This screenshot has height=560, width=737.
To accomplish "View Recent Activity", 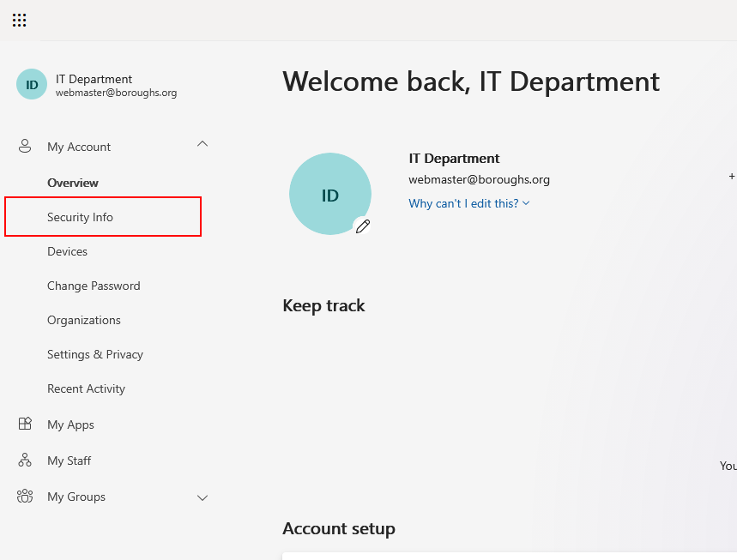I will click(x=86, y=388).
